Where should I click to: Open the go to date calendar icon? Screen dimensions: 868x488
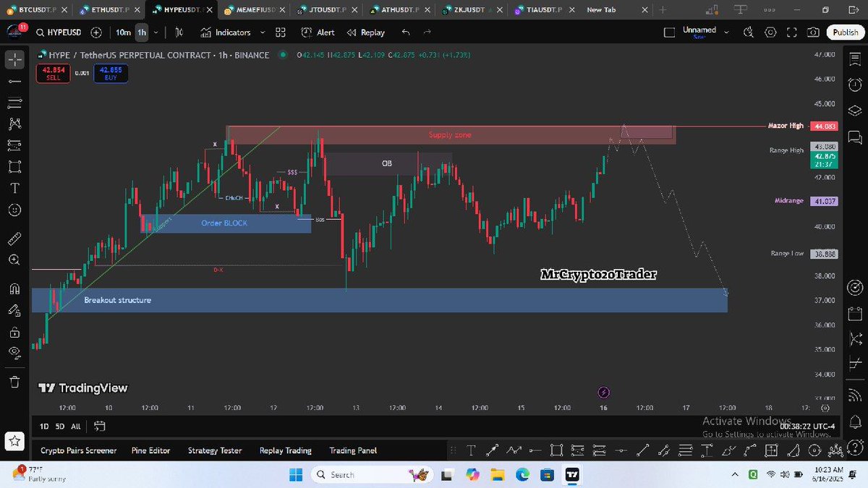[100, 426]
